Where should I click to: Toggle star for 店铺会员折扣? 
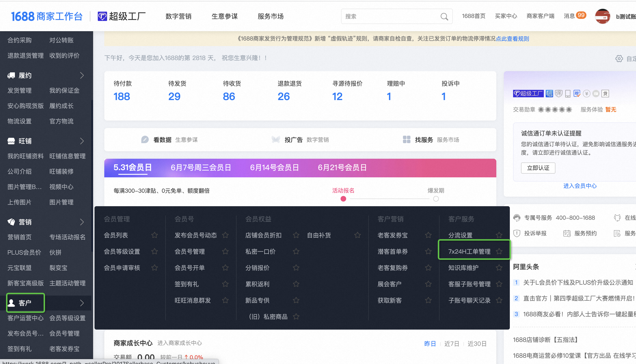[x=296, y=235]
